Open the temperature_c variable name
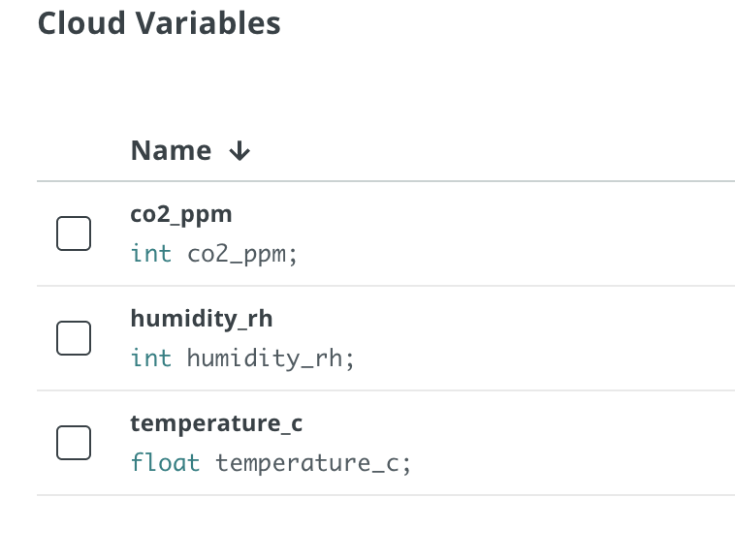The height and width of the screenshot is (560, 735). (217, 423)
